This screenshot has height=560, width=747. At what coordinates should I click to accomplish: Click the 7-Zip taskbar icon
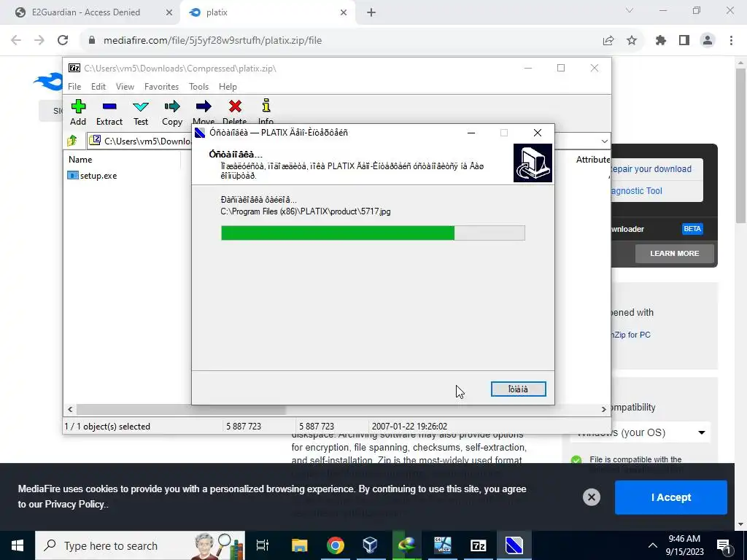[478, 545]
